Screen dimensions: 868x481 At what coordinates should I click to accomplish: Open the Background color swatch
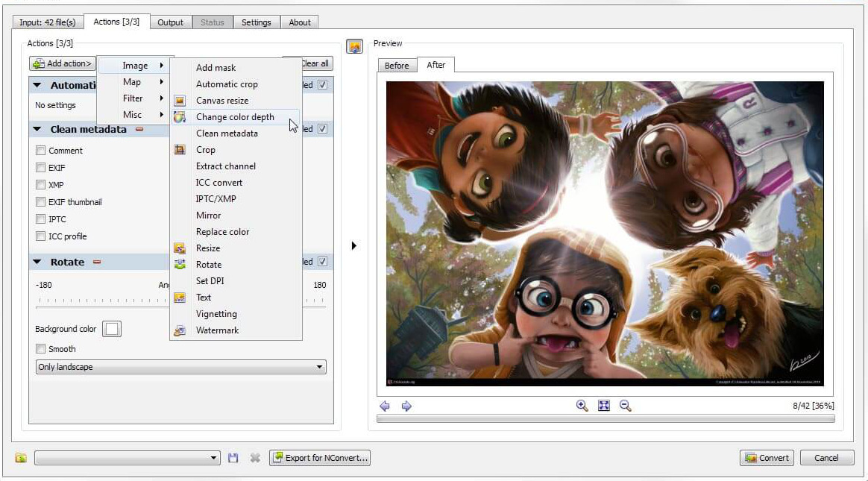click(112, 329)
